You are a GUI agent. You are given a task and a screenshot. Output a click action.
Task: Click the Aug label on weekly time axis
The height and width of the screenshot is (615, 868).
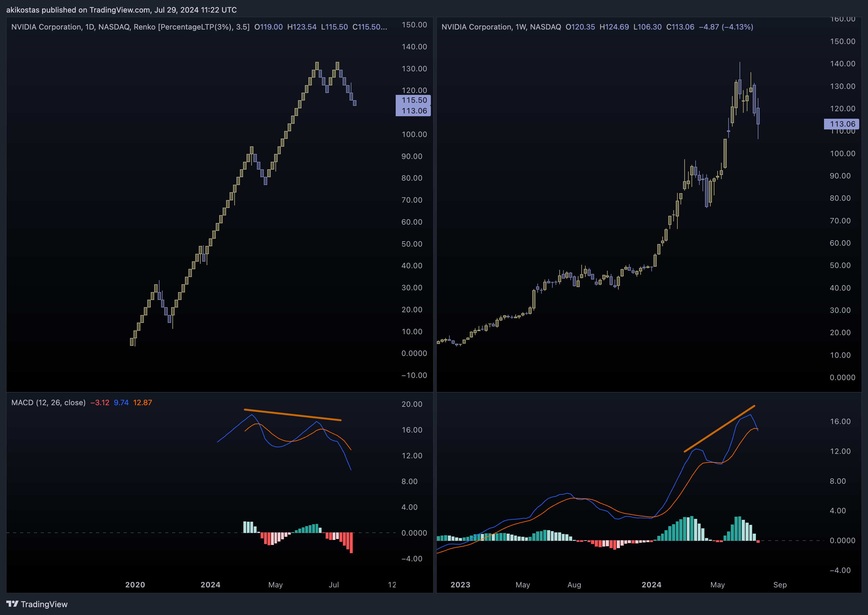coord(574,585)
